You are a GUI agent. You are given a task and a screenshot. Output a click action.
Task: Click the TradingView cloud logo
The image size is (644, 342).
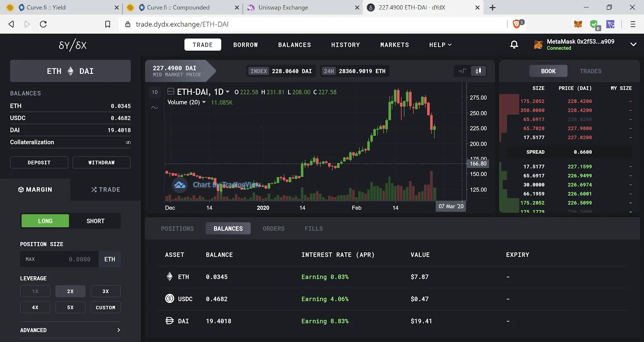click(x=180, y=185)
